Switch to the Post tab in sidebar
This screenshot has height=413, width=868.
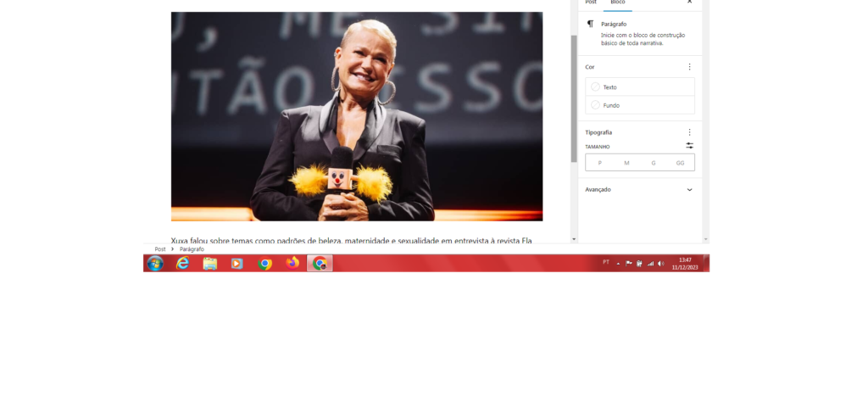(x=591, y=3)
